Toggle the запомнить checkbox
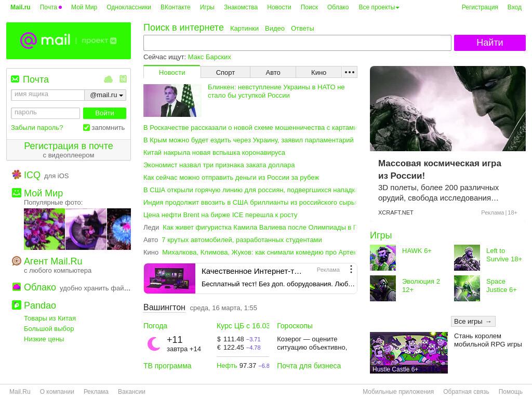Screen dimensions: 532x399 coord(87,128)
